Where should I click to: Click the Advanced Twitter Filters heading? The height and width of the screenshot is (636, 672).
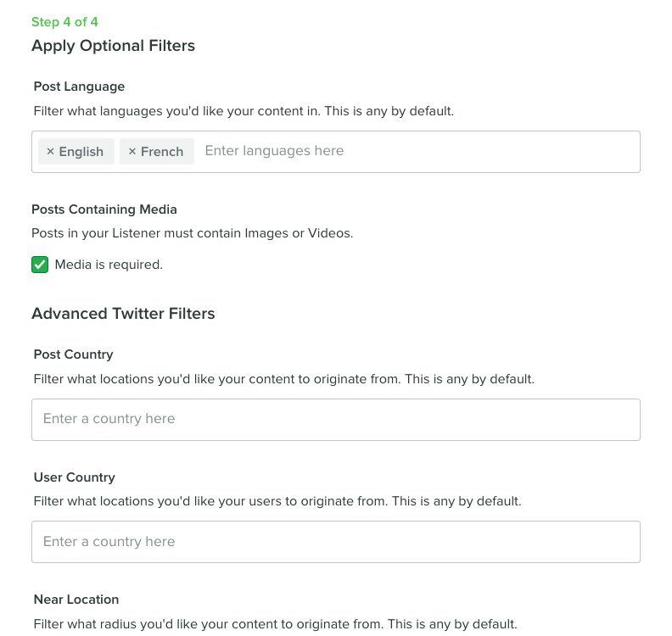[123, 314]
